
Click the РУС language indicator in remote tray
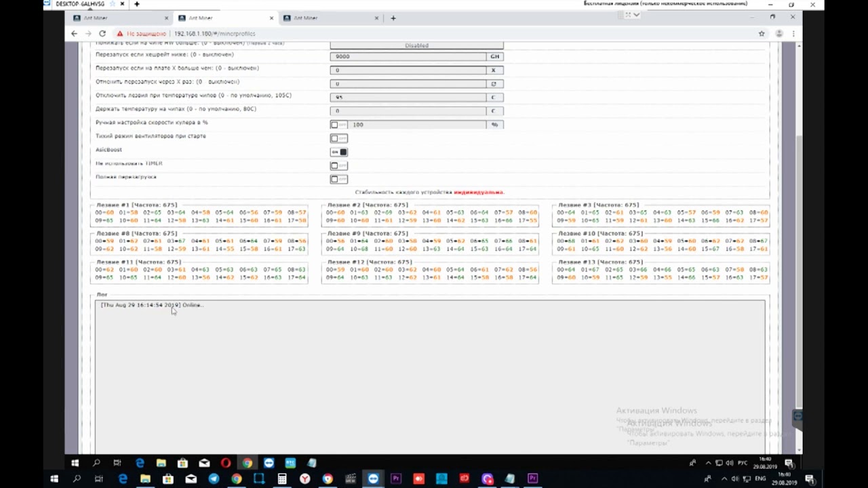point(743,463)
